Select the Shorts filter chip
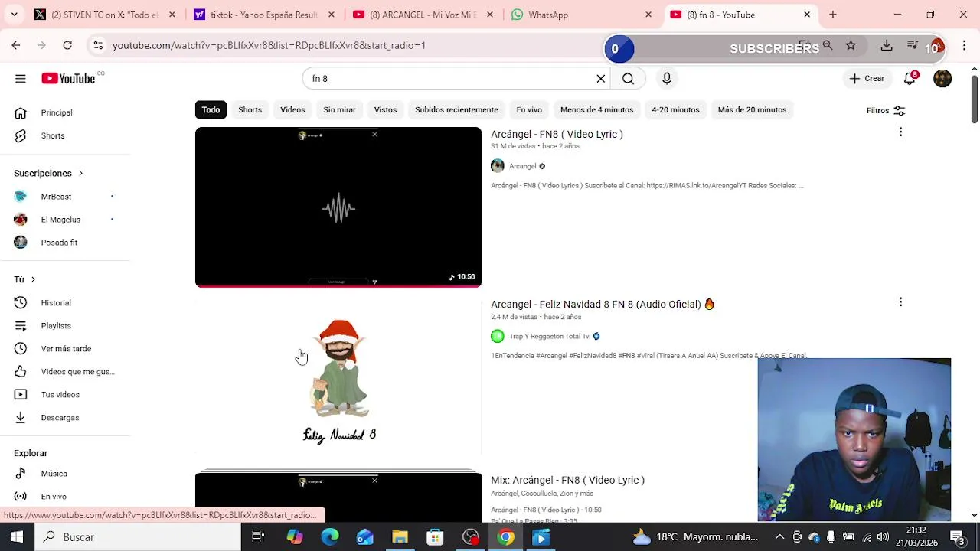Screen dimensions: 980x551 click(250, 109)
